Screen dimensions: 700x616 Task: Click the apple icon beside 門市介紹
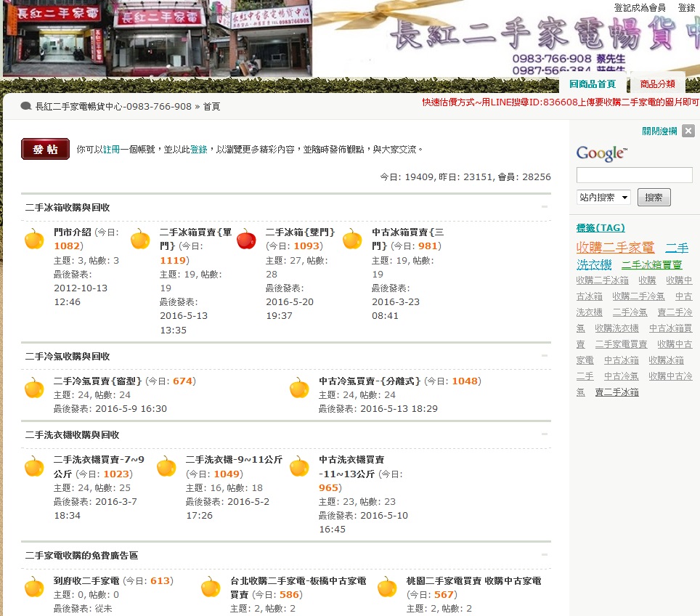[34, 238]
